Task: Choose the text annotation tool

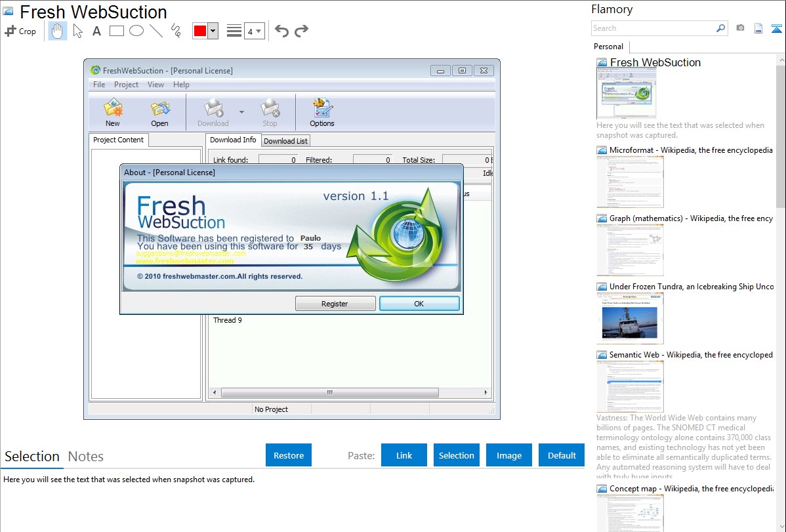Action: (x=96, y=31)
